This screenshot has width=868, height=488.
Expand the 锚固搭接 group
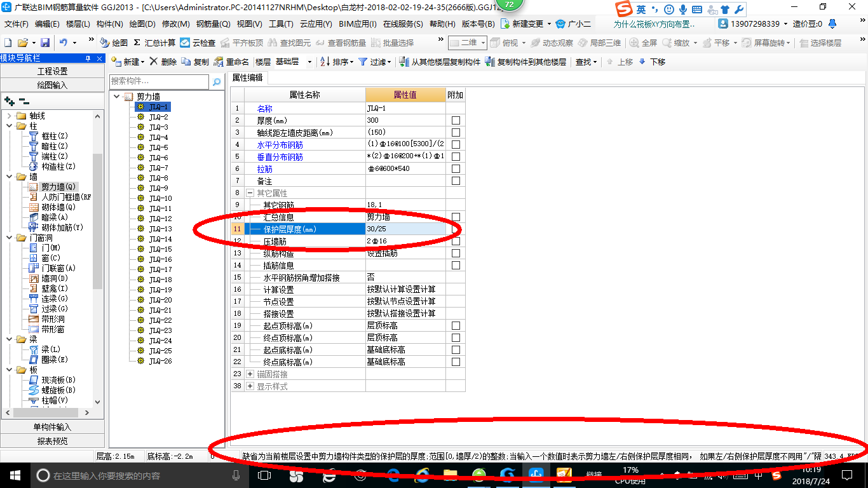pos(250,374)
